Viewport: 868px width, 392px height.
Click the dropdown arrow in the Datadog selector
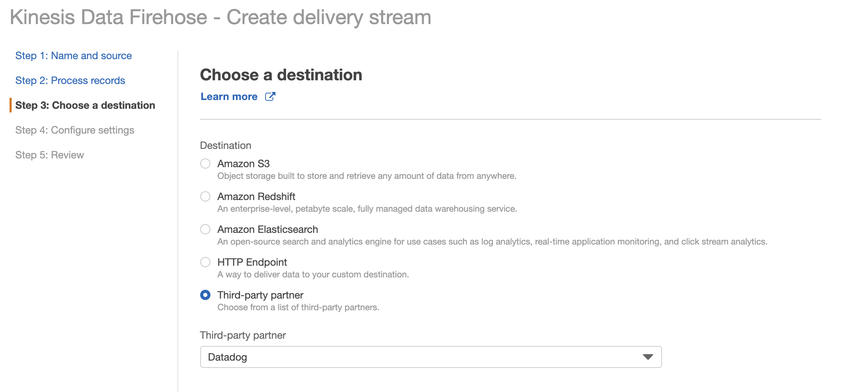click(647, 357)
